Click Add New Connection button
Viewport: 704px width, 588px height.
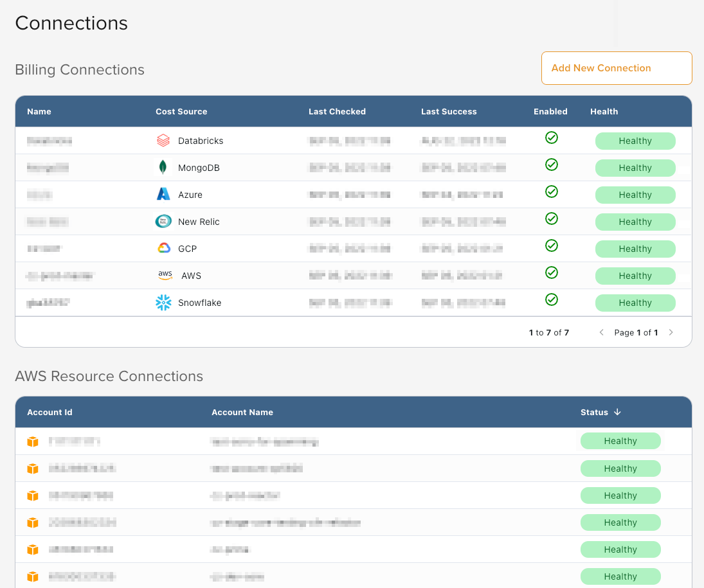(x=617, y=68)
